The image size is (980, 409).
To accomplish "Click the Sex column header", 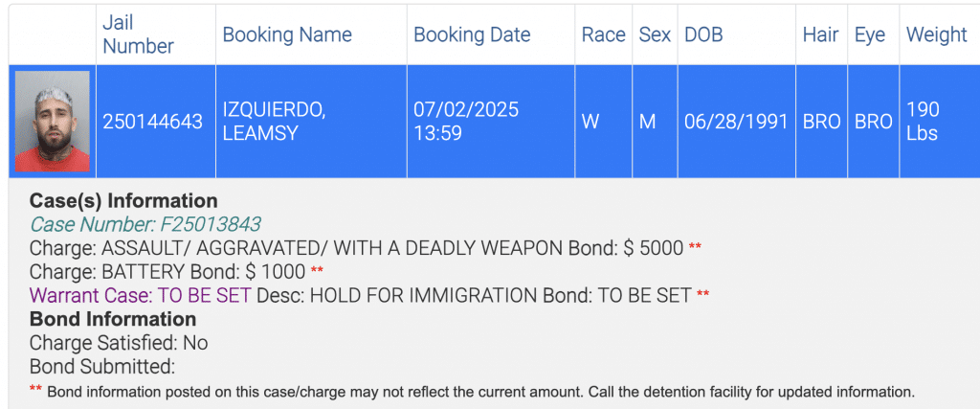I will 655,35.
